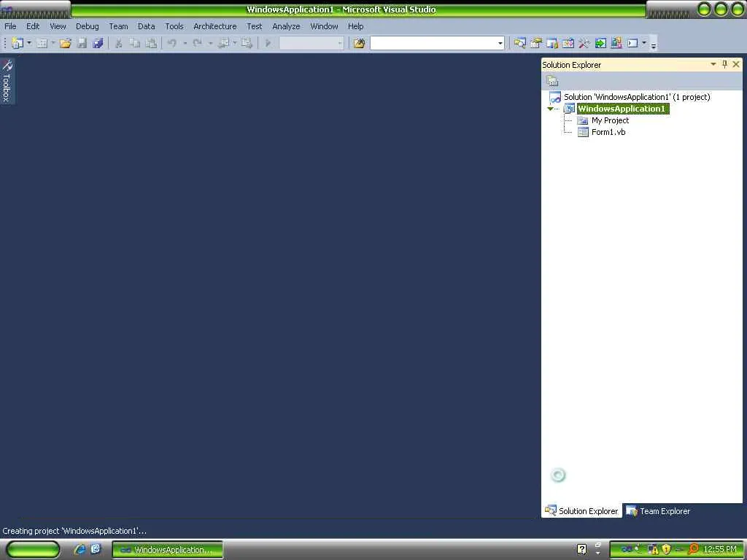Expand the collapsed Toolbox side tab

(7, 81)
